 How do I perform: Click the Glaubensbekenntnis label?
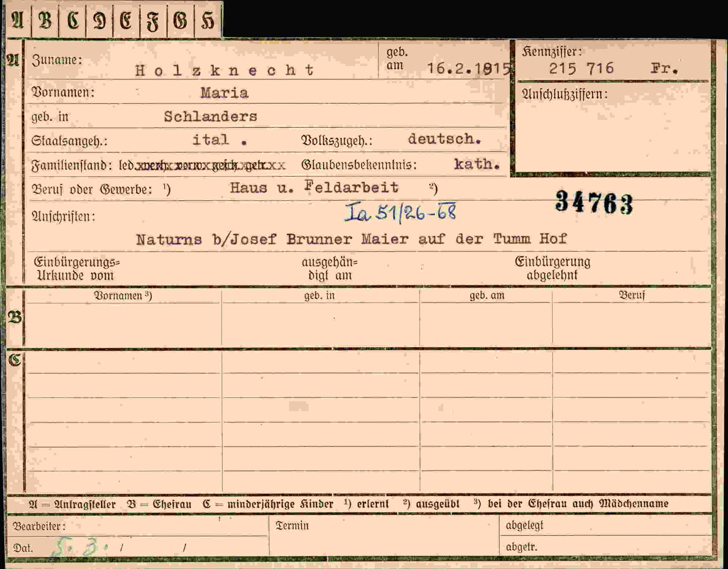[359, 165]
